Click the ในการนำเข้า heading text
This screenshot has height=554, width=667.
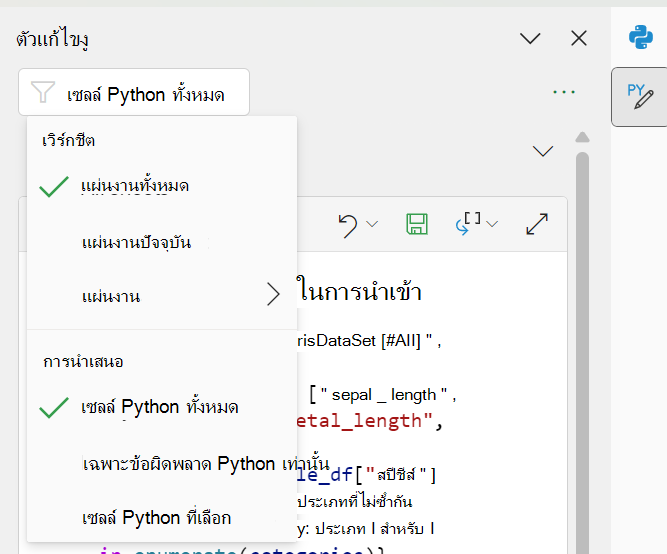[x=359, y=291]
